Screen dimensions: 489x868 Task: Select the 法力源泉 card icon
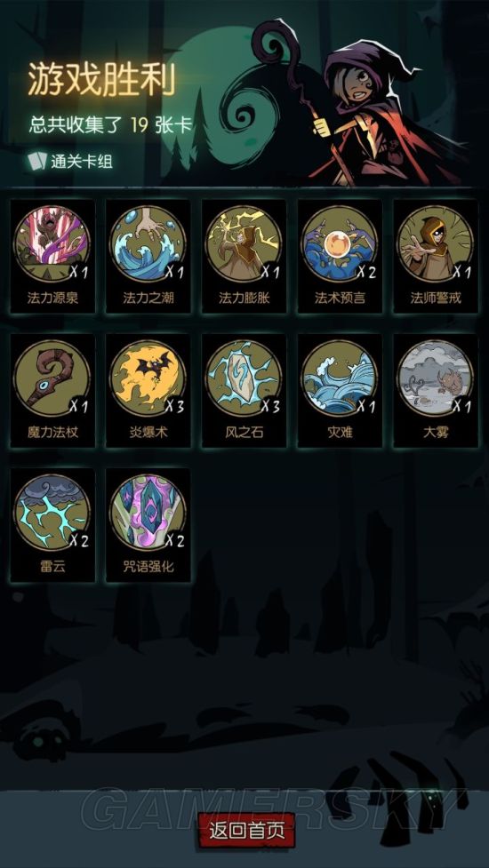click(x=52, y=244)
